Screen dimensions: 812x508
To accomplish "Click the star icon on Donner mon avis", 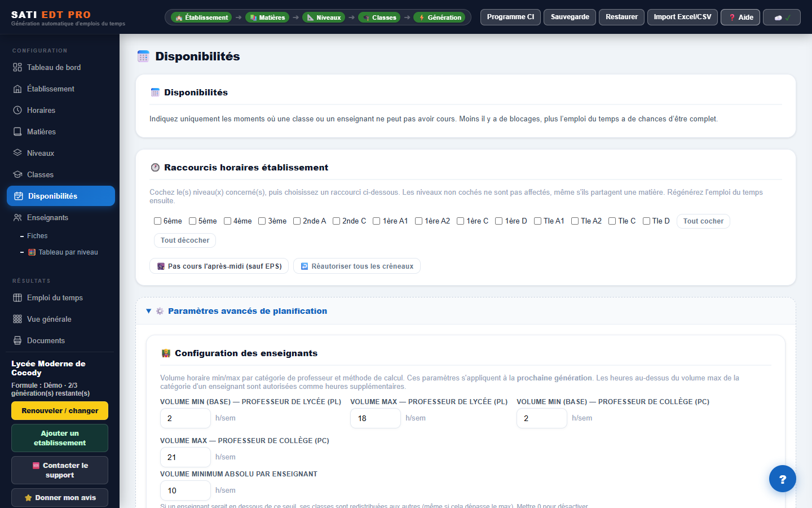I will click(28, 498).
